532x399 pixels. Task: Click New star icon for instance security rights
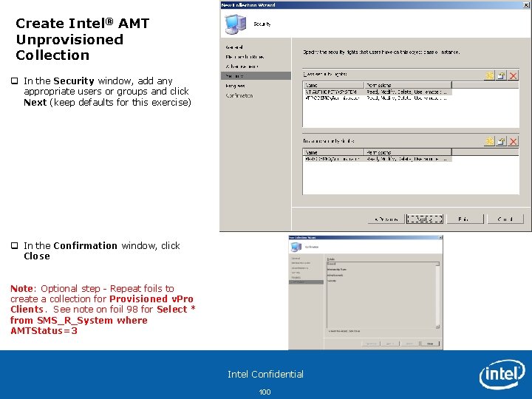click(489, 141)
